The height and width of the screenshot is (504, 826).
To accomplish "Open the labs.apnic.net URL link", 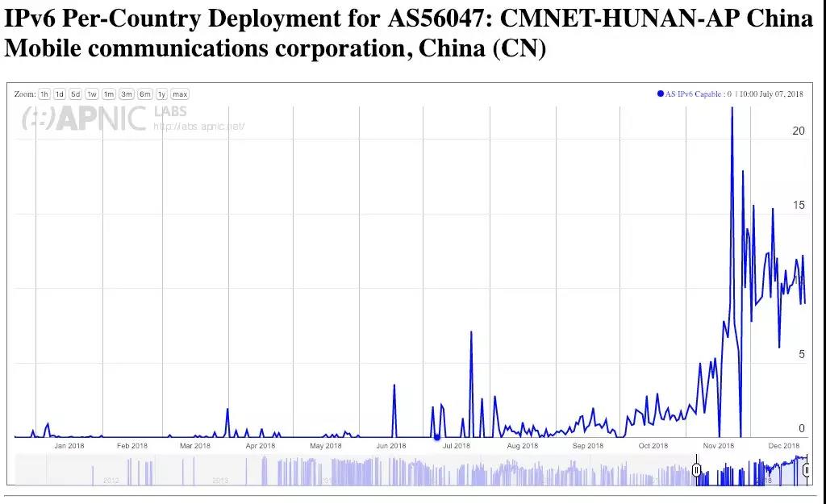I will (x=198, y=127).
